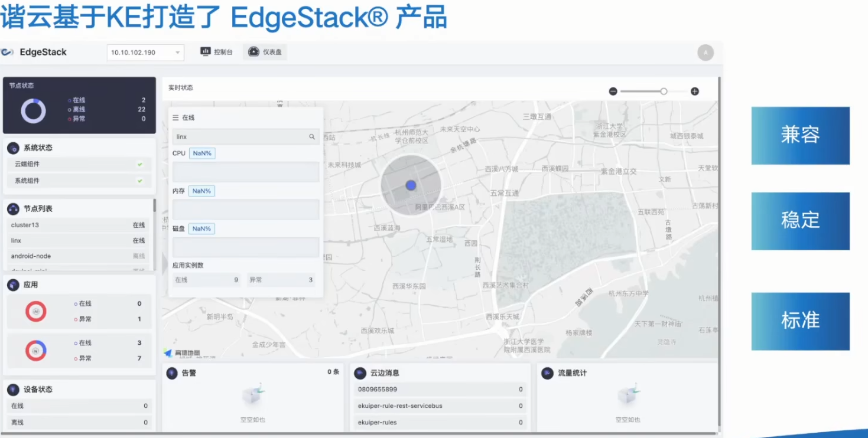Click the CPU NaN% badge
This screenshot has height=438, width=868.
[x=202, y=153]
